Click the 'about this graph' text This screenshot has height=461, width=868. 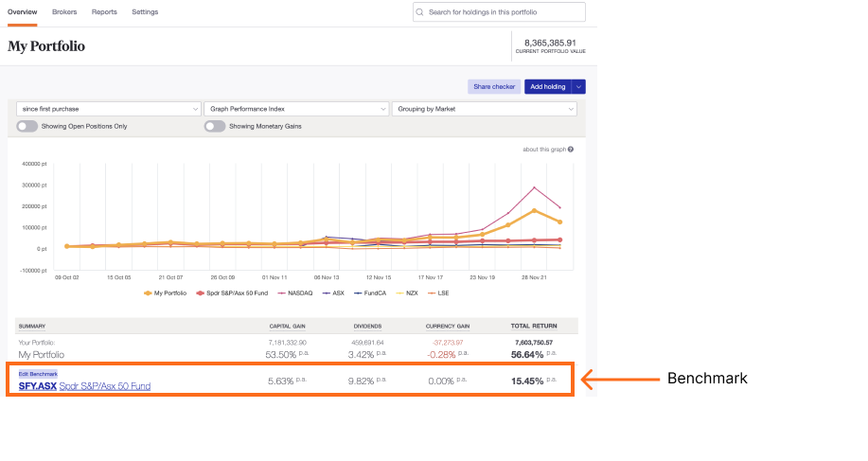pos(544,150)
